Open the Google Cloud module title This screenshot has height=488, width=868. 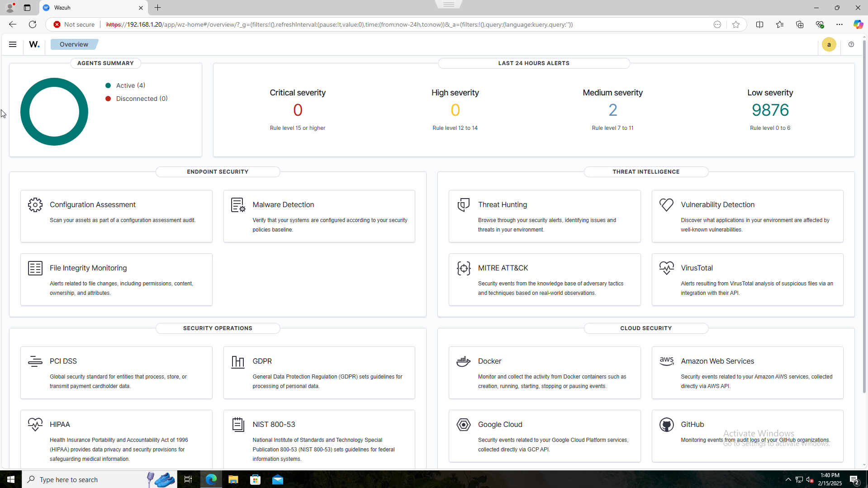click(x=500, y=425)
